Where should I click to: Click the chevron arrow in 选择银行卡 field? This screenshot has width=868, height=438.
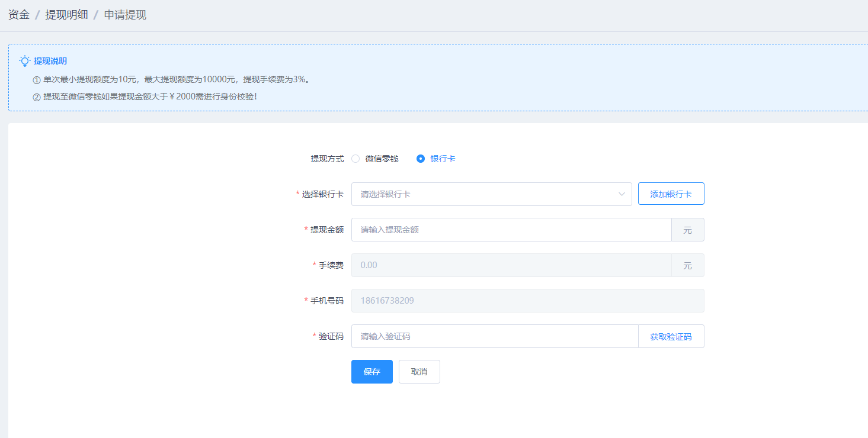(622, 194)
